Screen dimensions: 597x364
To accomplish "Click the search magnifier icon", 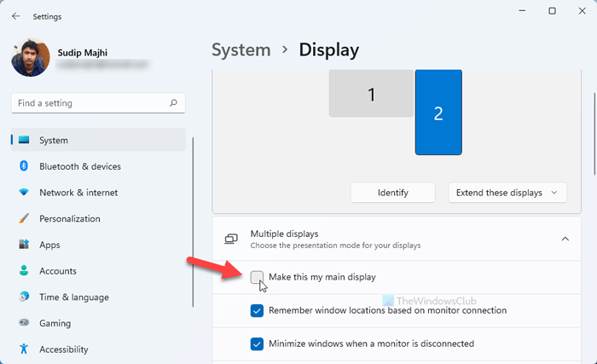I will (174, 103).
